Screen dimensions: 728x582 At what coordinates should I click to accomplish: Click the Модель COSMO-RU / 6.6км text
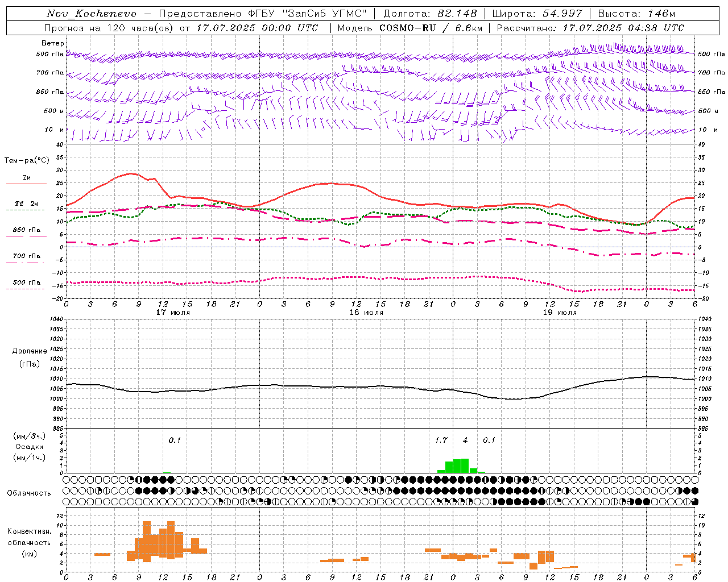pyautogui.click(x=410, y=28)
